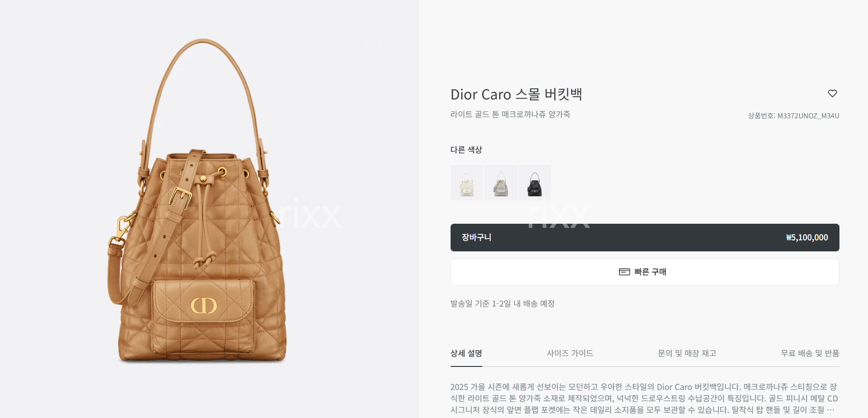The height and width of the screenshot is (418, 868).
Task: Click the 다른 색상 section label
Action: coord(466,150)
